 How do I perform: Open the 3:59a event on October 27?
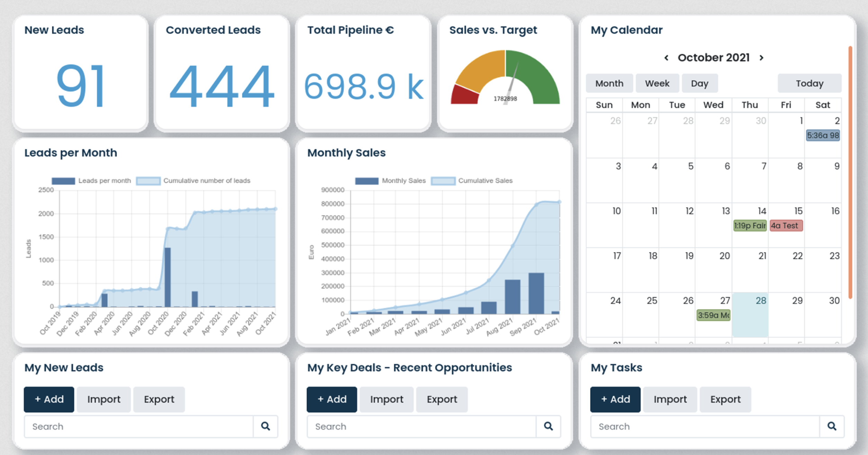coord(713,315)
